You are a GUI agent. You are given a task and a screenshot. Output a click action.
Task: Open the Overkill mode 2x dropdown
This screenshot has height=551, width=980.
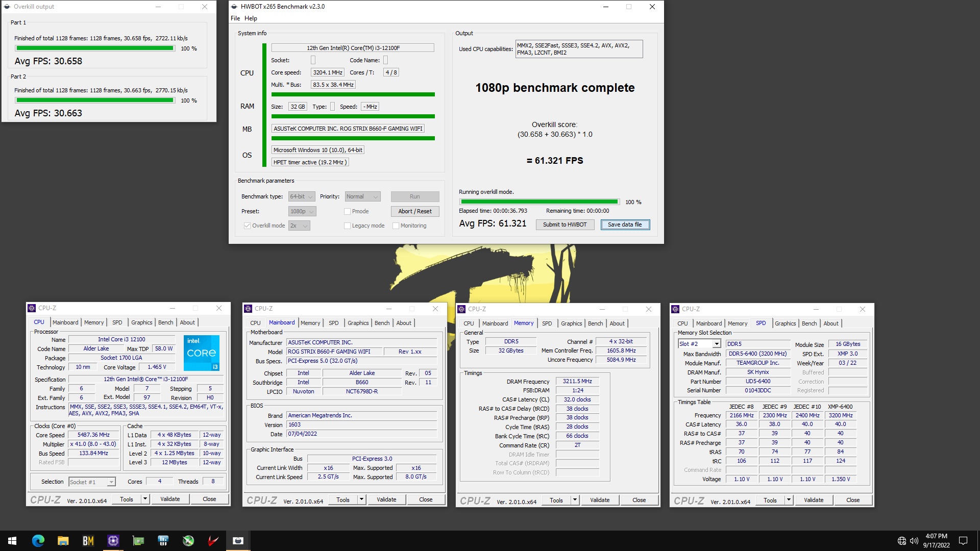point(299,226)
